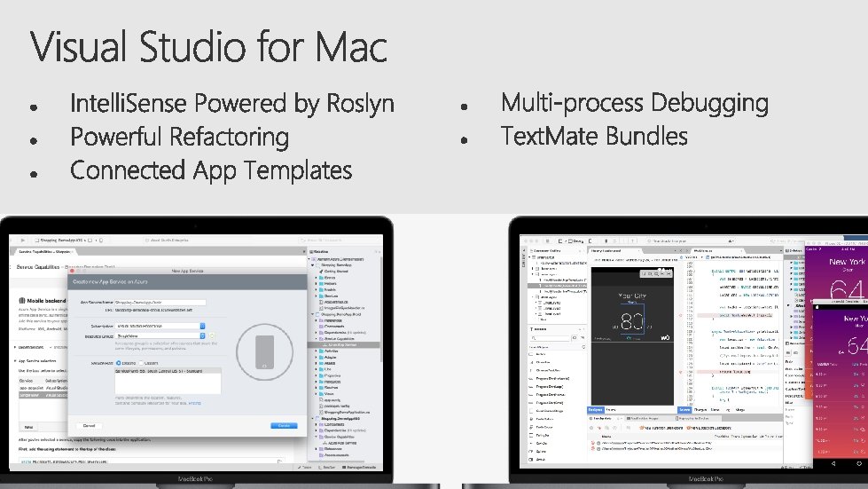868x489 pixels.
Task: Collapse the top solution node in left Solution pad
Action: [309, 259]
